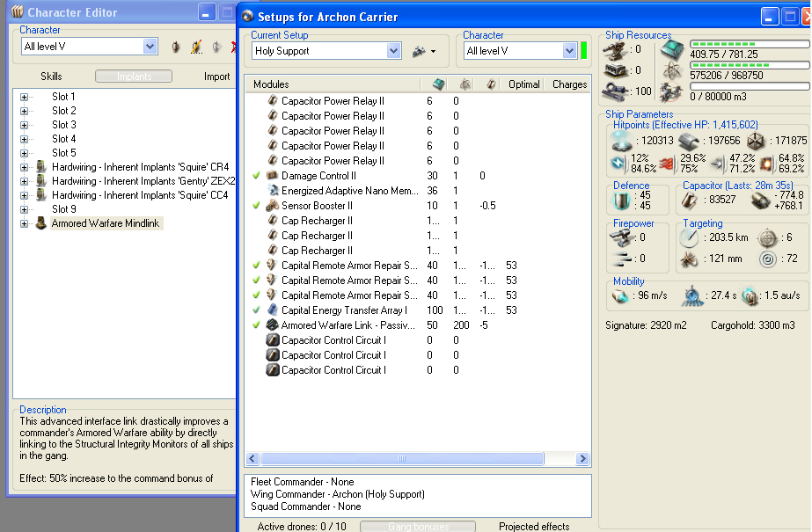Screen dimensions: 812x532
Task: Toggle second Capital Remote Armor Repair checkmark
Action: point(256,280)
